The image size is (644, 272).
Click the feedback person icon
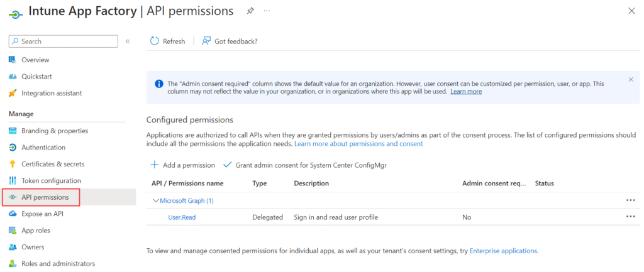click(x=206, y=41)
